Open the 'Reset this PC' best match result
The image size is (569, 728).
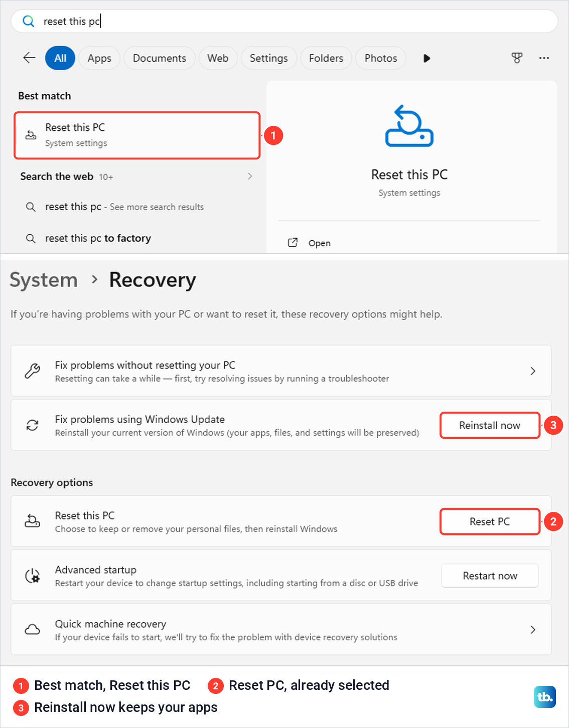pyautogui.click(x=137, y=135)
